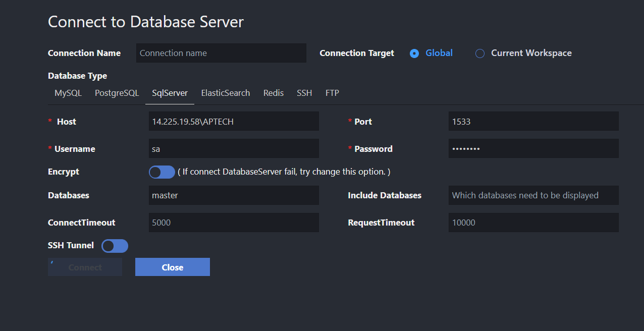Choose Current Workspace as connection target
Image resolution: width=644 pixels, height=331 pixels.
(x=479, y=53)
